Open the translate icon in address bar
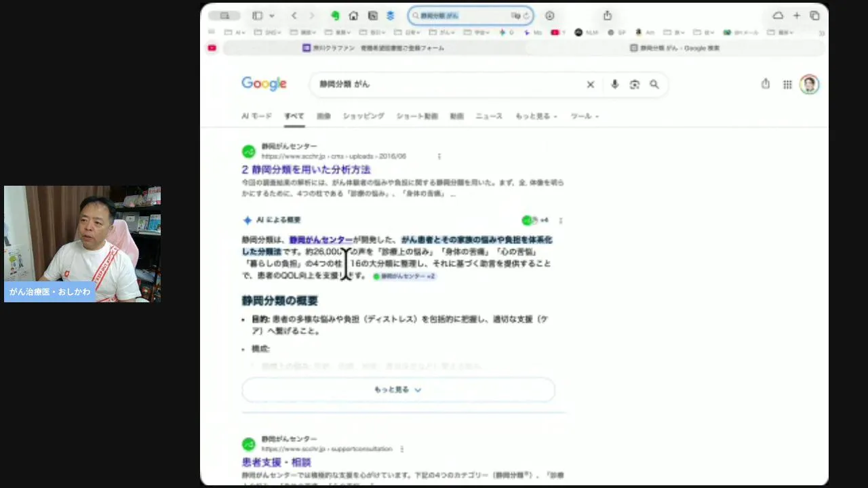868x488 pixels. pos(516,16)
